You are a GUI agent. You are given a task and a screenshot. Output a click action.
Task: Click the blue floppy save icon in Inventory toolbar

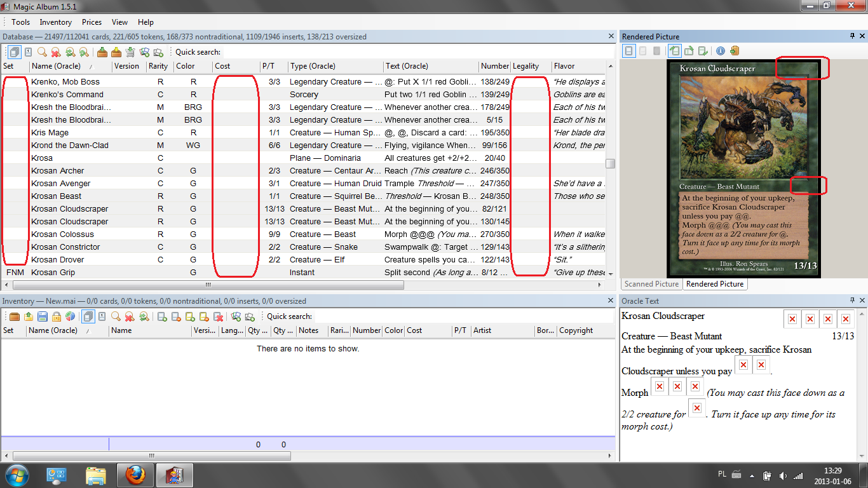coord(43,316)
